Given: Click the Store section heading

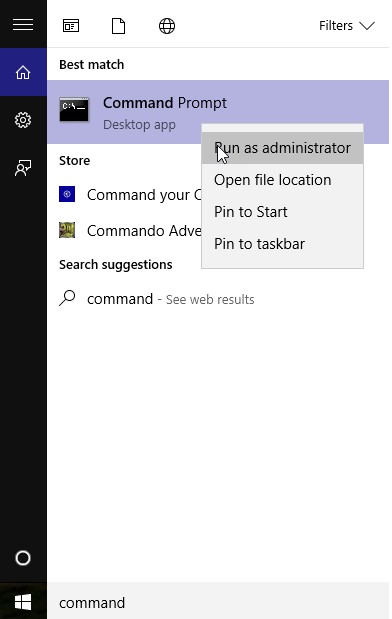Looking at the screenshot, I should [x=75, y=161].
